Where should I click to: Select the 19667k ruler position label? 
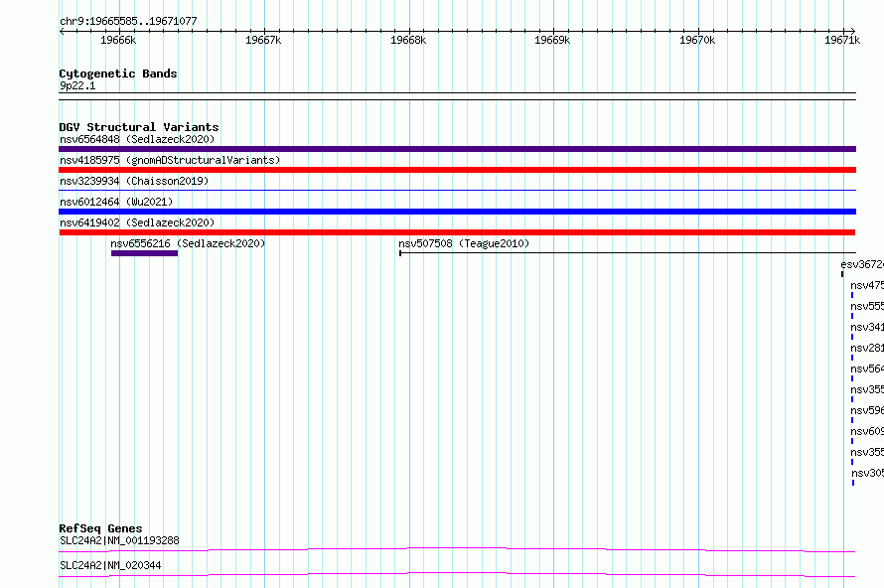pos(263,40)
